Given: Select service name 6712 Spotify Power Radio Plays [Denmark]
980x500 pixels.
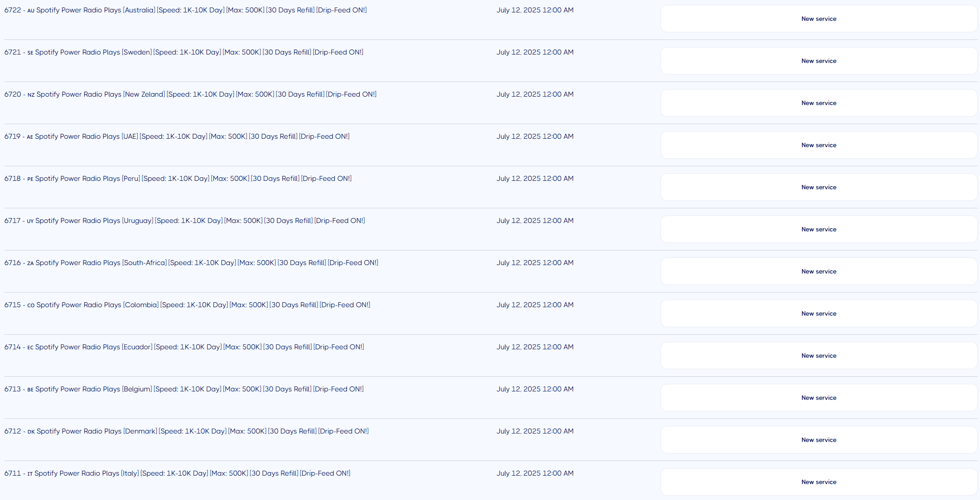Looking at the screenshot, I should point(187,431).
